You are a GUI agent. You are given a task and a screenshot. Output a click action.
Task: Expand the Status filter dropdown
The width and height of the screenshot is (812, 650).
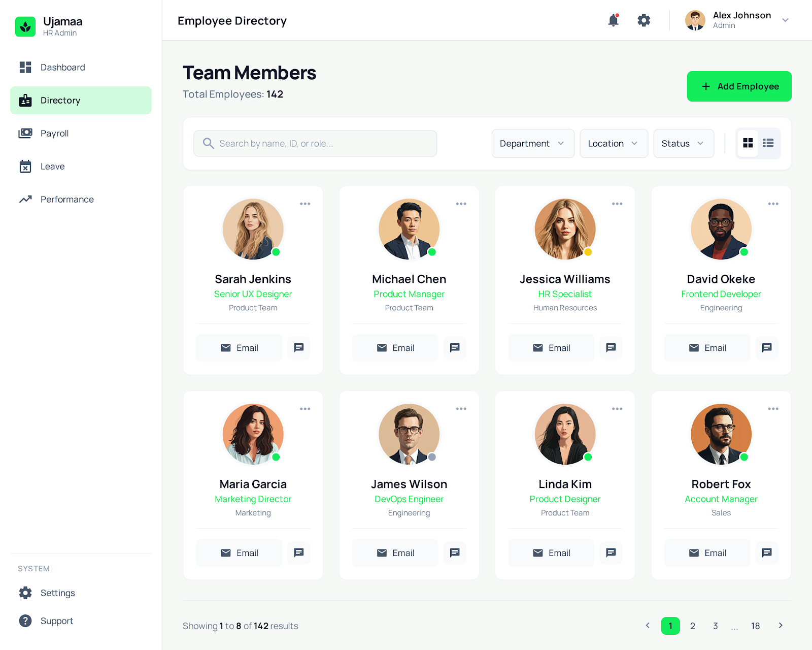pyautogui.click(x=683, y=144)
